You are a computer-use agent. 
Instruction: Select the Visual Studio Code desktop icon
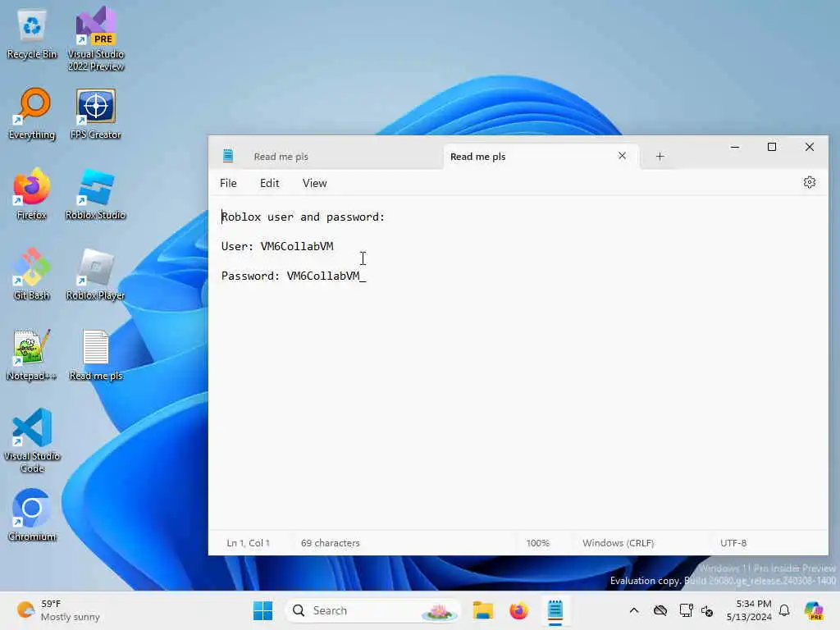(32, 441)
